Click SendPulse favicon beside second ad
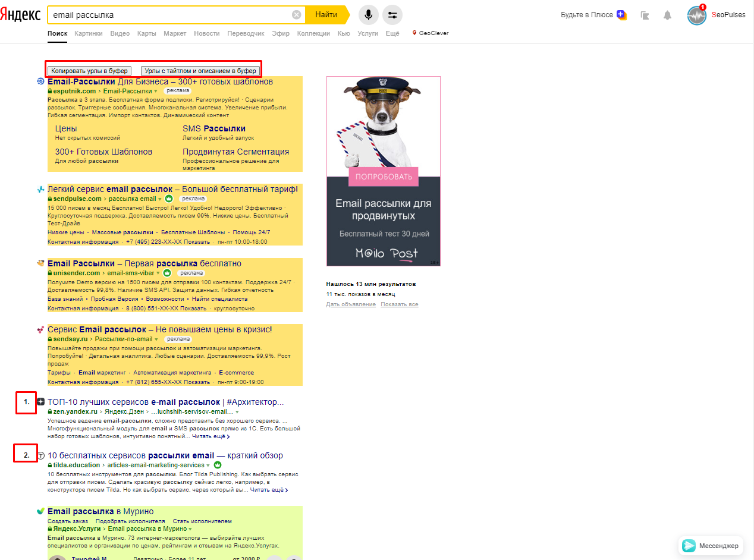This screenshot has height=560, width=754. (x=40, y=189)
